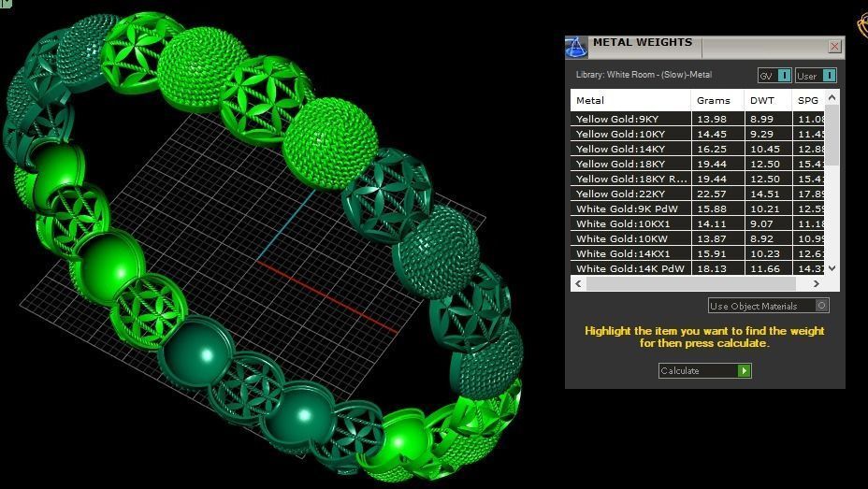This screenshot has height=489, width=868.
Task: Click the 8.92 DWT cell
Action: click(768, 238)
